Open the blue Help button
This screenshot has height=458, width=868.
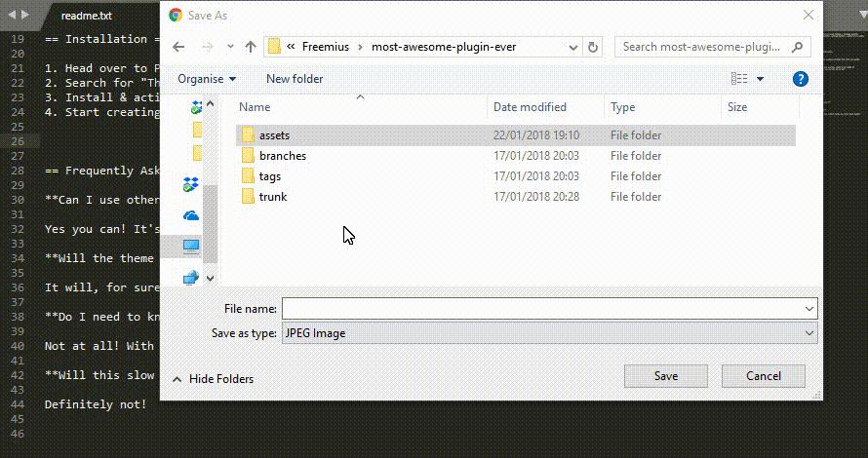pyautogui.click(x=801, y=79)
